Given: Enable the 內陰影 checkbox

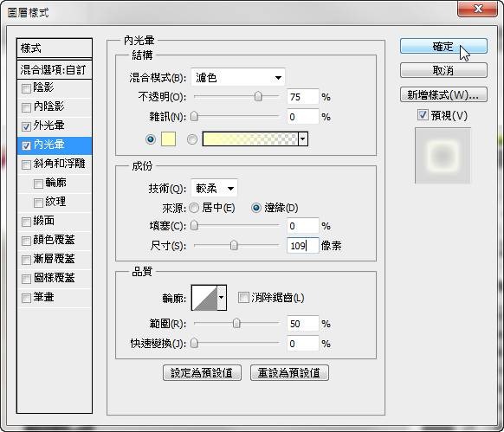Looking at the screenshot, I should click(26, 107).
